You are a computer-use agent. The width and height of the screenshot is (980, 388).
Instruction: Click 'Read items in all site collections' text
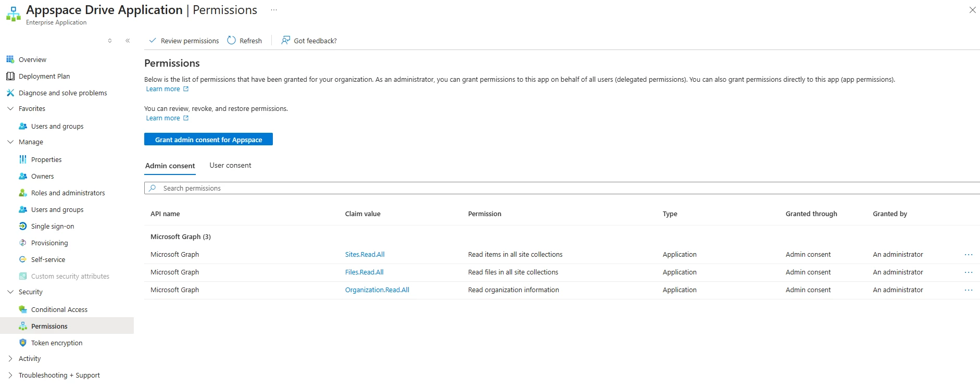(x=515, y=255)
